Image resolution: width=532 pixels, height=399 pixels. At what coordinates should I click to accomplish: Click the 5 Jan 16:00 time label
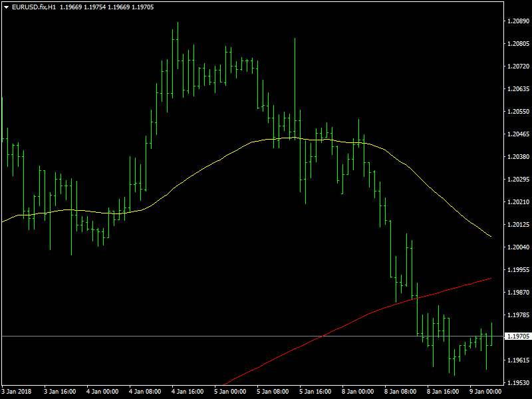315,392
